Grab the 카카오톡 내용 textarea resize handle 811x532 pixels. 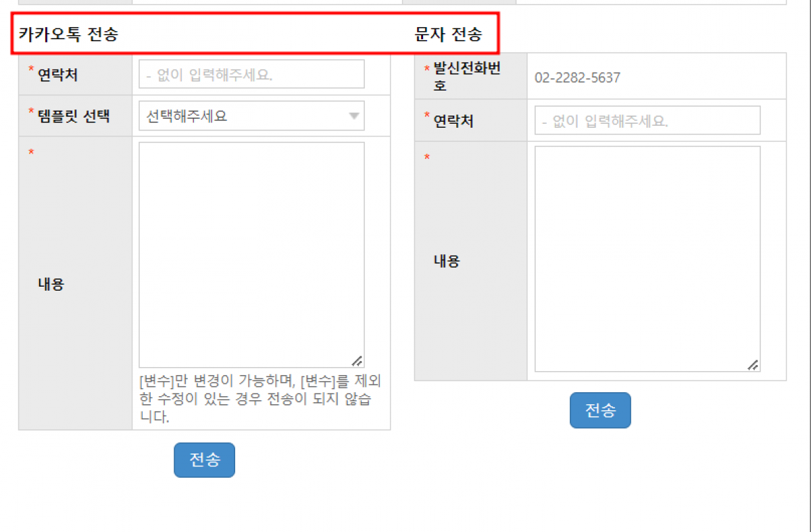click(x=358, y=361)
